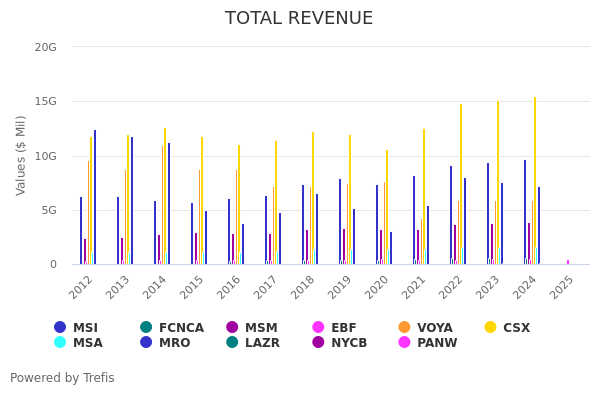
Task: Click the 2012 x-axis label
Action: coord(83,287)
